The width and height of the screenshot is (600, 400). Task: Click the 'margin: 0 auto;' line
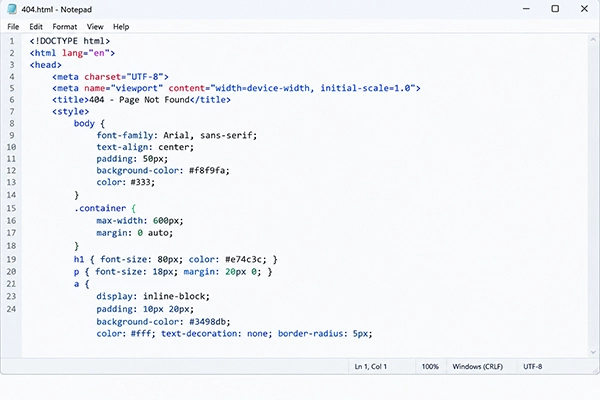click(x=135, y=233)
